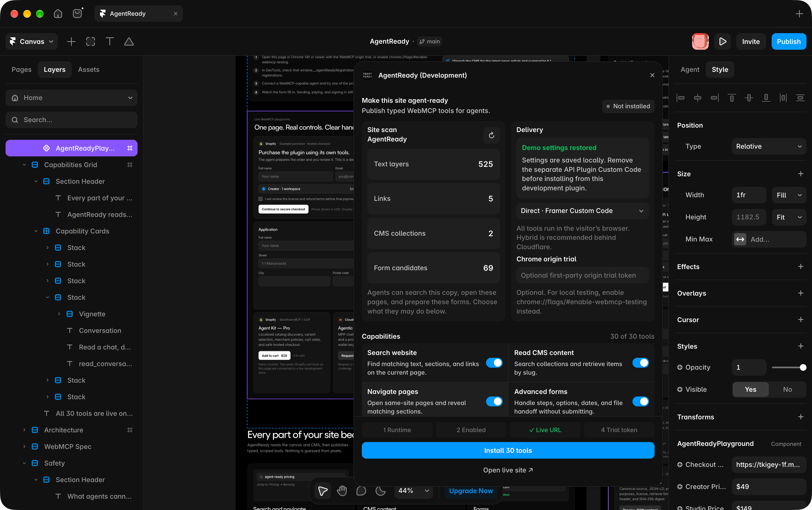
Task: Open the 44% zoom level dropdown
Action: 414,491
